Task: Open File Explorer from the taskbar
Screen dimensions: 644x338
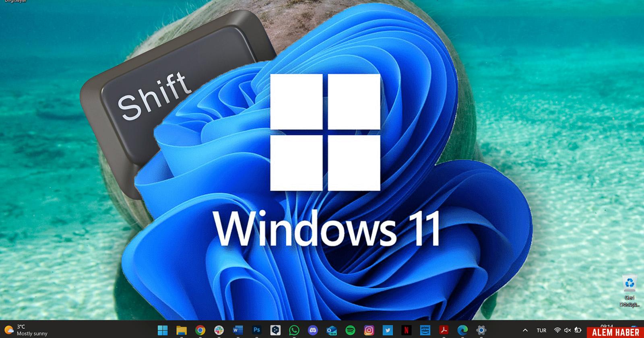Action: pos(182,331)
